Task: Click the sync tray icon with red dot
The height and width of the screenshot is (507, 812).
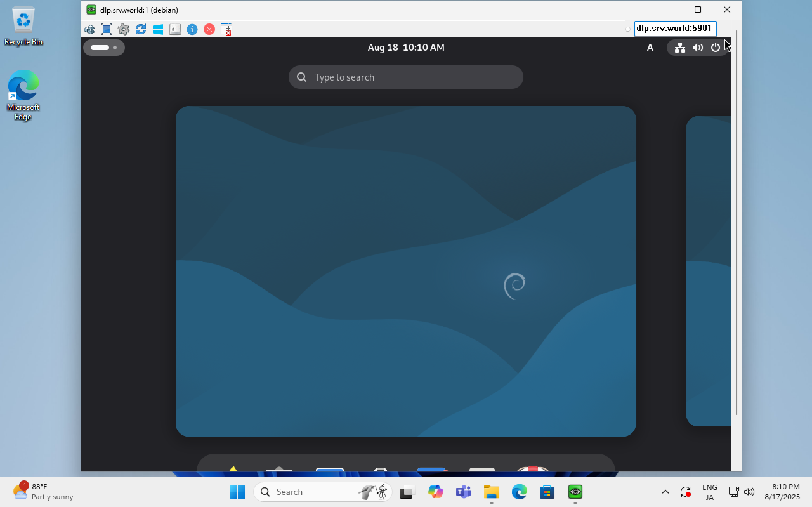Action: pyautogui.click(x=686, y=492)
